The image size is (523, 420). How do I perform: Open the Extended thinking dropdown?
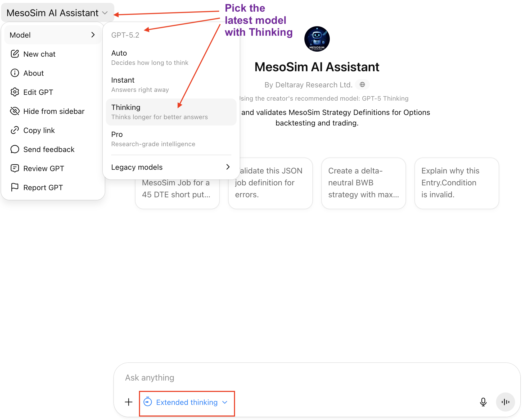tap(187, 402)
